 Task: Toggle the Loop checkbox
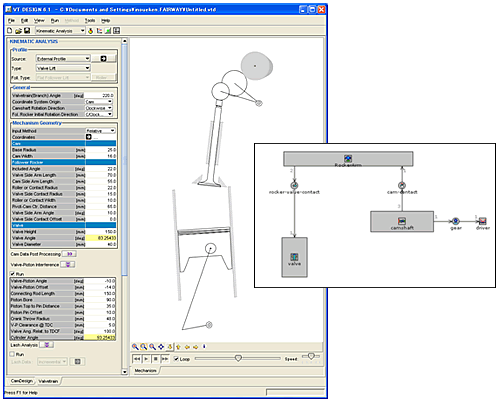click(x=177, y=359)
